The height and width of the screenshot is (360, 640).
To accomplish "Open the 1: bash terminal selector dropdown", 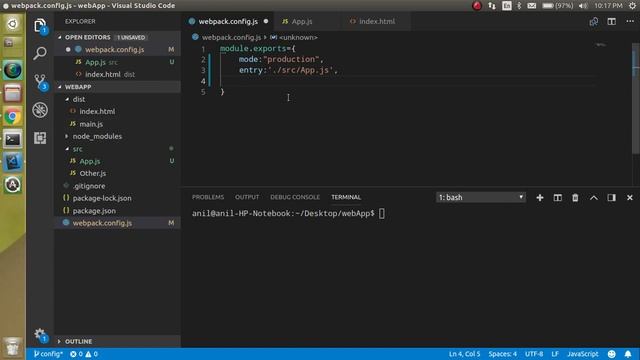I will point(480,198).
